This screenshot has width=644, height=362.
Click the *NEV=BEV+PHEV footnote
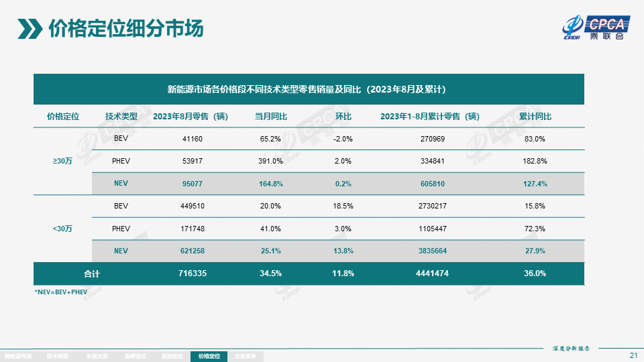click(60, 292)
